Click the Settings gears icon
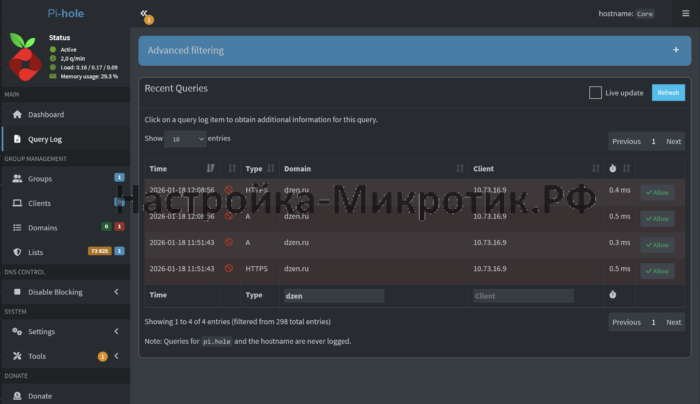Viewport: 700px width, 404px height. tap(17, 331)
